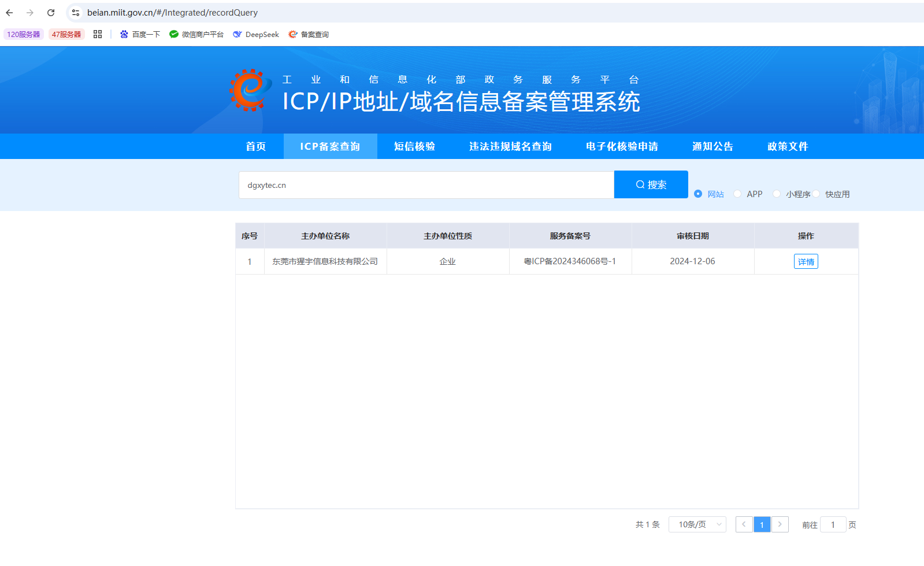This screenshot has height=566, width=924.
Task: Click the 详情 button for row 1
Action: (x=806, y=261)
